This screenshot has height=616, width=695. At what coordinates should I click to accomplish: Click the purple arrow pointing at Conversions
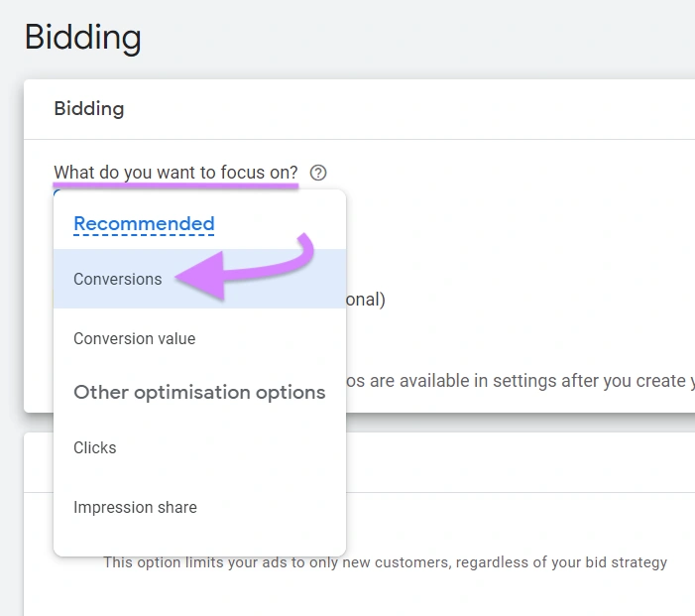(245, 267)
